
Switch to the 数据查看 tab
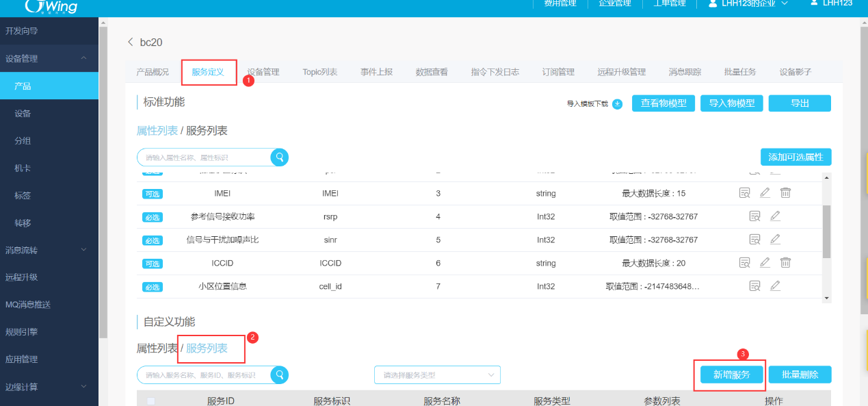432,72
